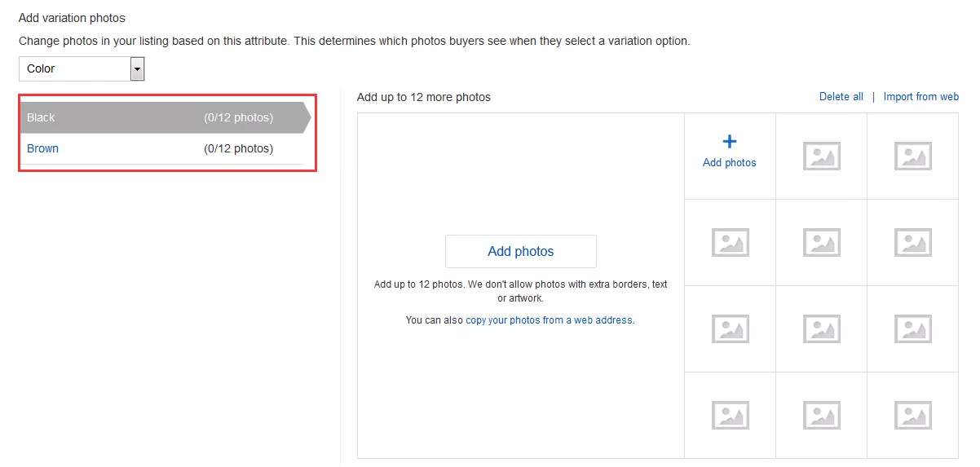
Task: Open Import from web link
Action: click(920, 96)
